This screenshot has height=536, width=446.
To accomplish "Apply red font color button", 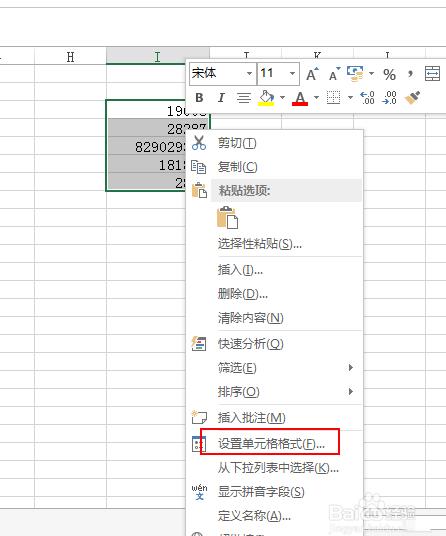I will tap(300, 98).
